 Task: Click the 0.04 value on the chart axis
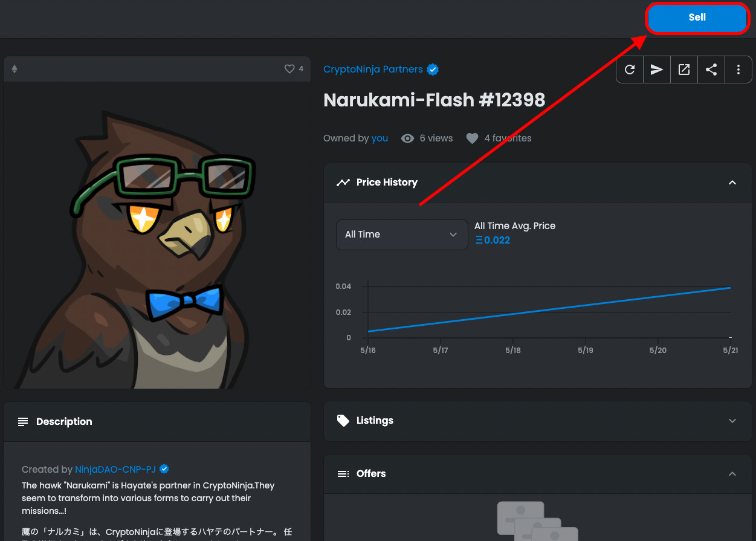pyautogui.click(x=343, y=287)
